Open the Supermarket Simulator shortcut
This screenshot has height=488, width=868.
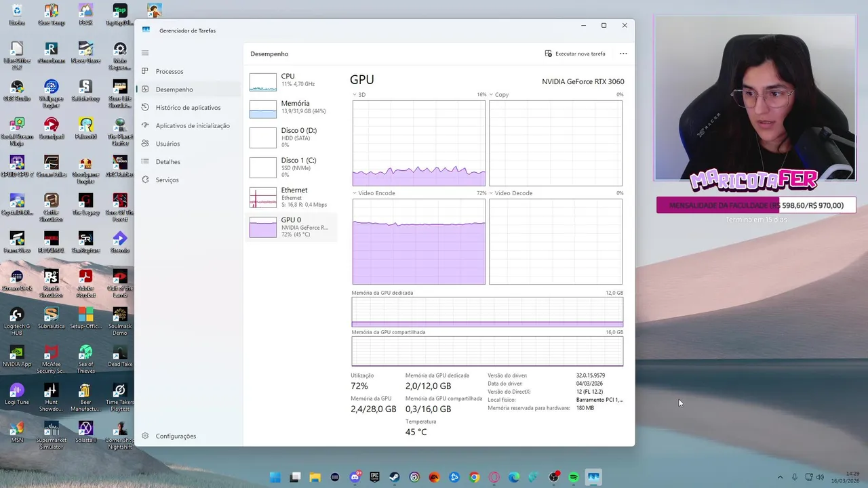[x=51, y=435]
